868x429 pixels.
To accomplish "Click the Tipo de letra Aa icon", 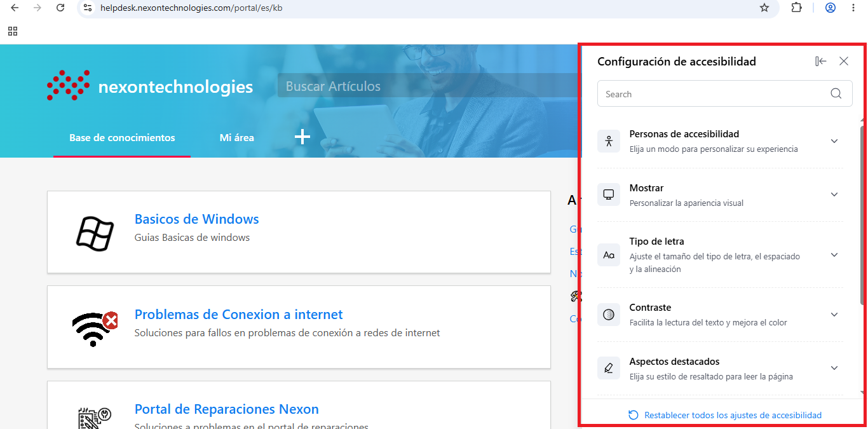I will [x=609, y=255].
